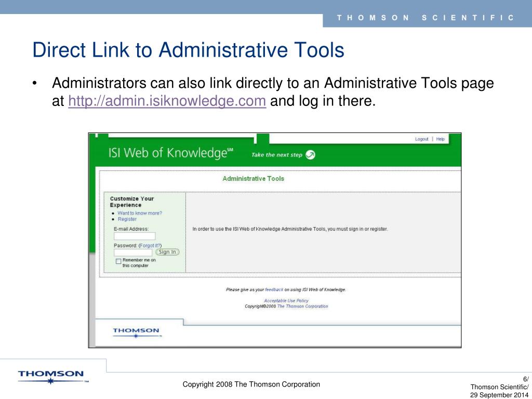Click the '29 September 2014' date text
This screenshot has height=399, width=532.
pos(499,395)
